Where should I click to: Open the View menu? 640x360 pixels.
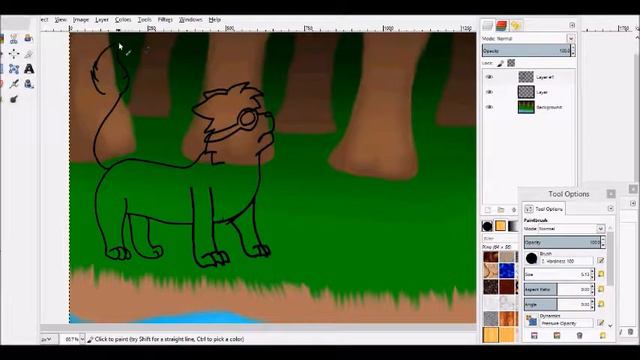(60, 20)
